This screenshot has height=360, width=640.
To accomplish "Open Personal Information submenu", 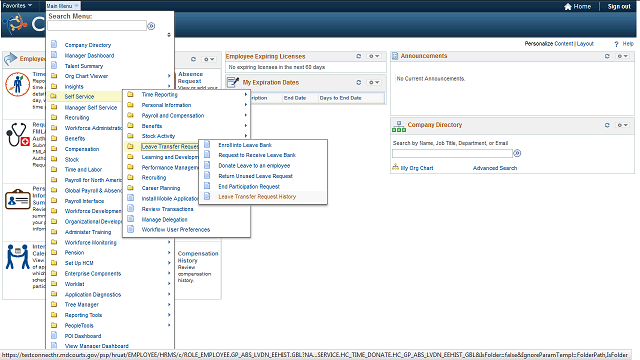I will [x=166, y=105].
